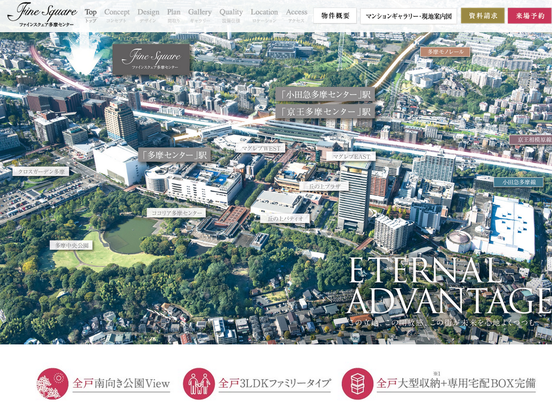The width and height of the screenshot is (552, 412).
Task: Select the 京王多摩センター駅 label
Action: coord(325,112)
